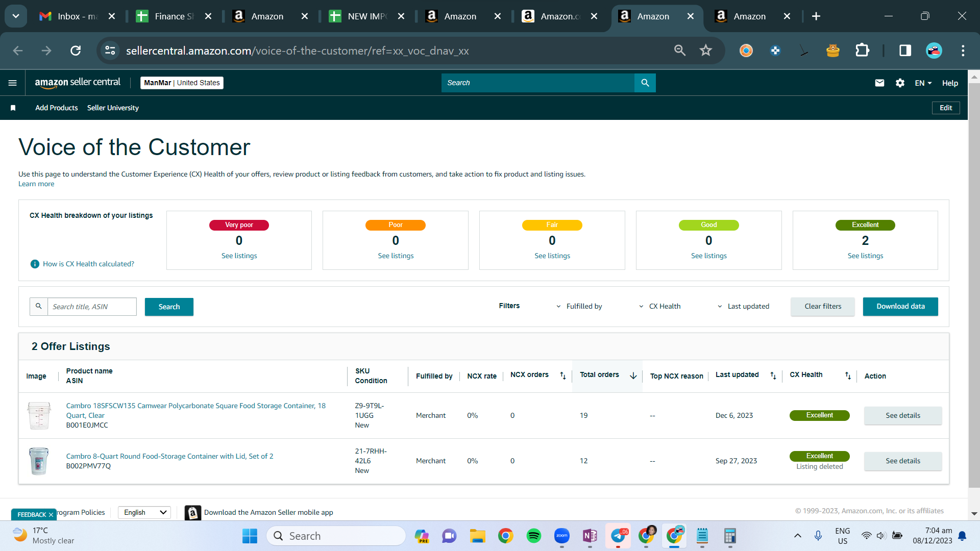The image size is (980, 551).
Task: Toggle the browser side panel
Action: [905, 51]
